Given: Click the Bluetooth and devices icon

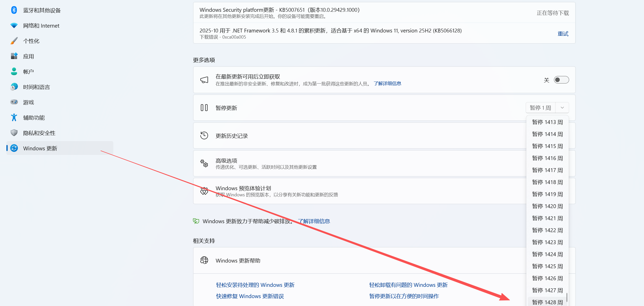Looking at the screenshot, I should click(14, 10).
